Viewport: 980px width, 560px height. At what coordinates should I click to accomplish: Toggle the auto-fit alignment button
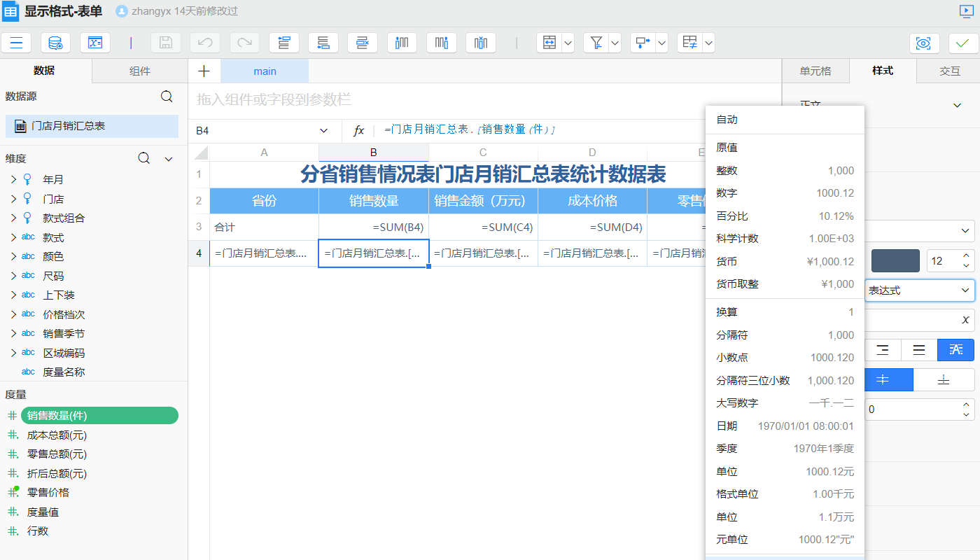[x=955, y=350]
